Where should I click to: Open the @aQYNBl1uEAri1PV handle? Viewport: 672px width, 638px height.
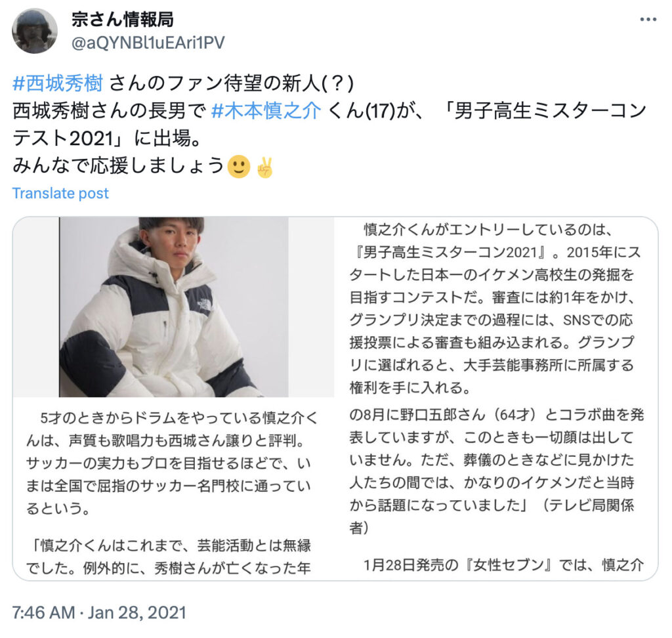pos(148,43)
